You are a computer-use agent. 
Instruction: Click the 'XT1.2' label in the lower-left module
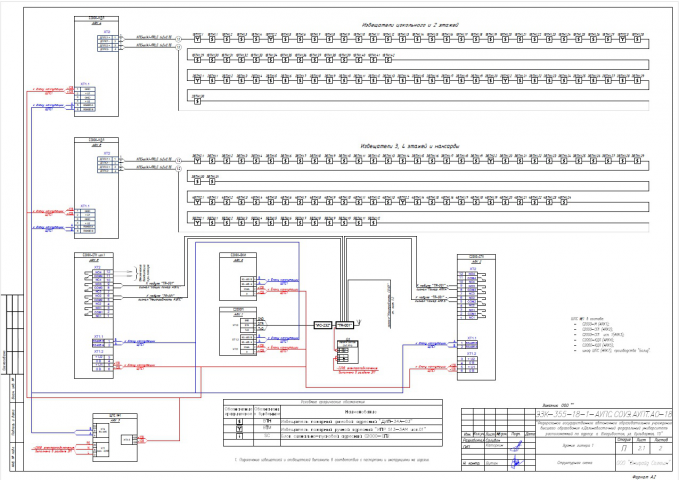pyautogui.click(x=99, y=351)
